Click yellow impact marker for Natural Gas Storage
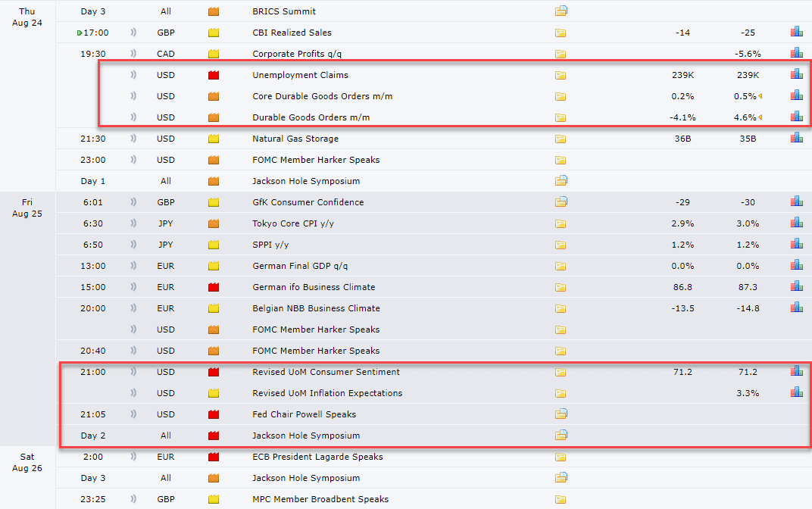The width and height of the screenshot is (812, 509). (214, 139)
